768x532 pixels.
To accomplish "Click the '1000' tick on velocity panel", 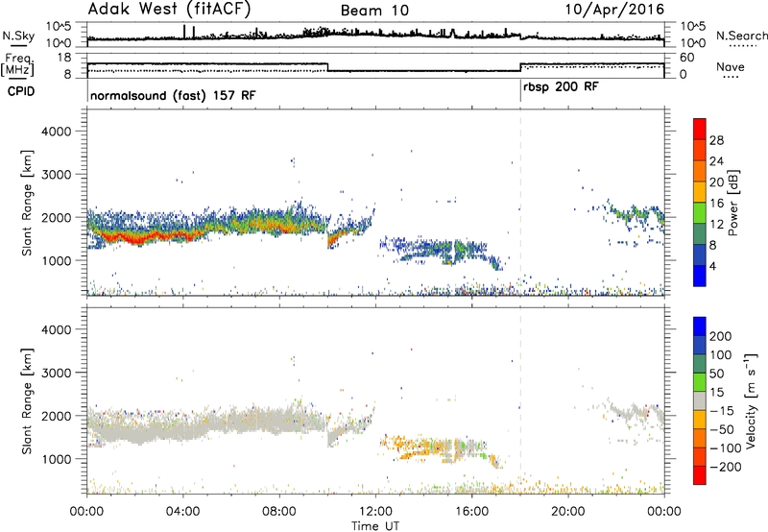I will pos(56,459).
